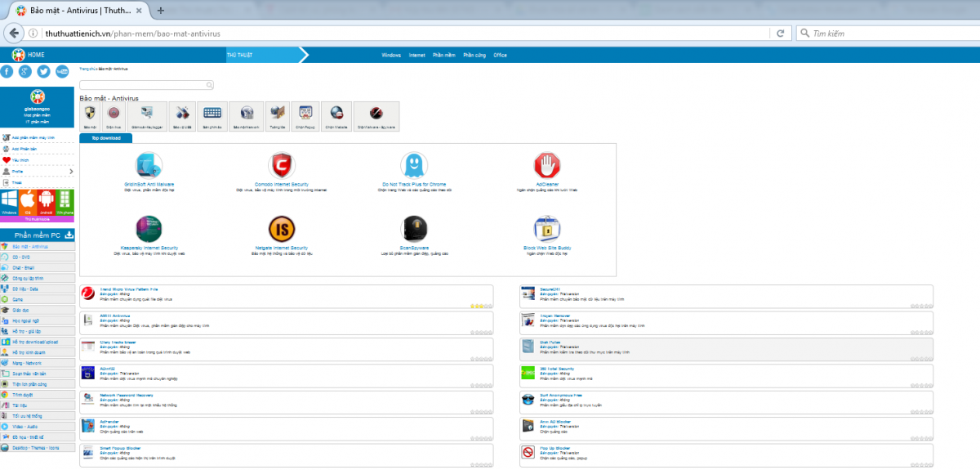
Task: Expand the Profile sidebar arrow
Action: 71,172
